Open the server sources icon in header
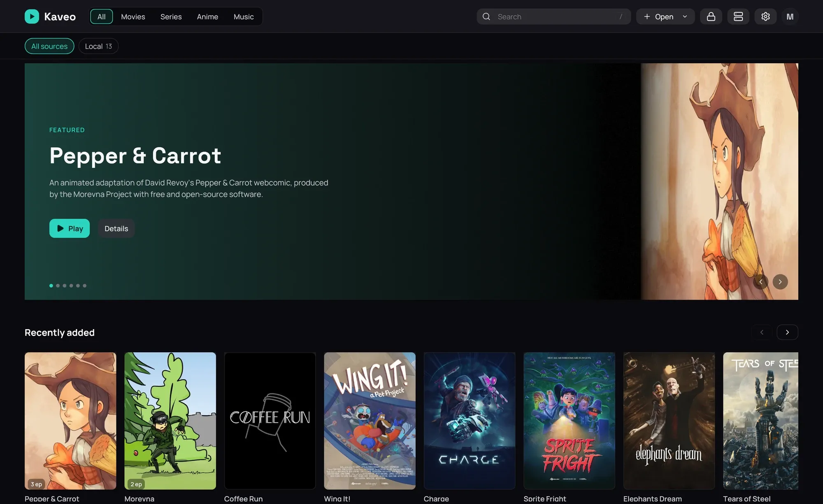This screenshot has width=823, height=504. tap(738, 16)
